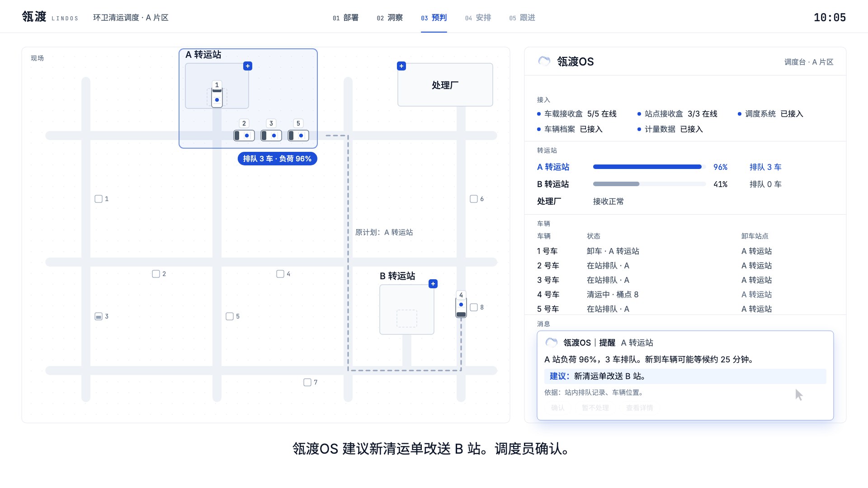Click truck 1 unloading inside A 转运站

[217, 98]
